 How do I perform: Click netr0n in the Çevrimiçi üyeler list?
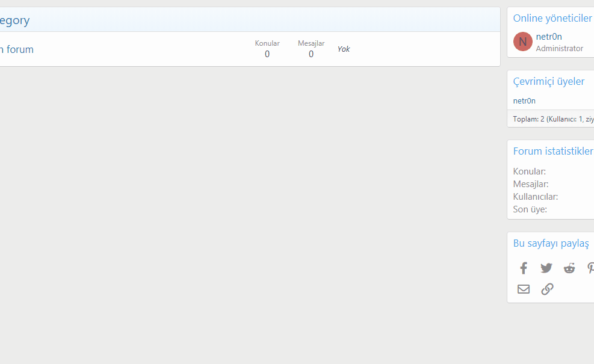(524, 100)
